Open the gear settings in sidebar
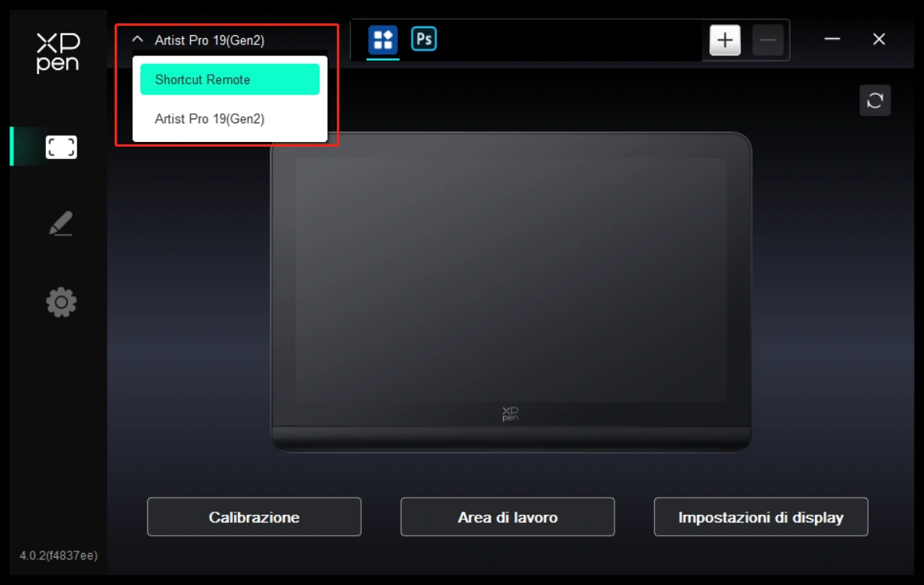 (61, 302)
